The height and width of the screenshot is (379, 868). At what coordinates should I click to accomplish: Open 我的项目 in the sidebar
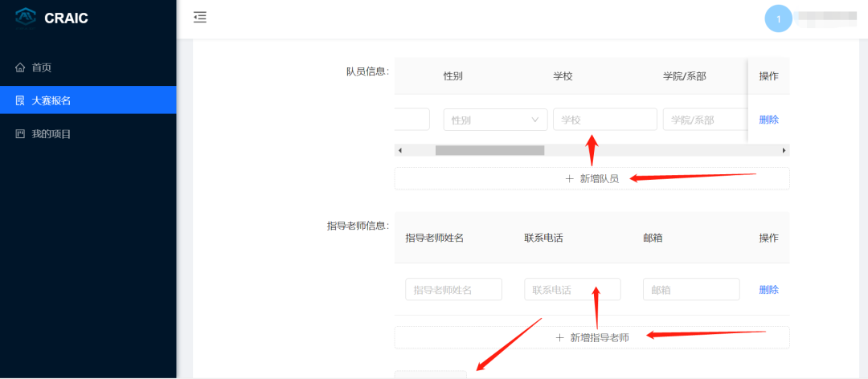(x=51, y=133)
